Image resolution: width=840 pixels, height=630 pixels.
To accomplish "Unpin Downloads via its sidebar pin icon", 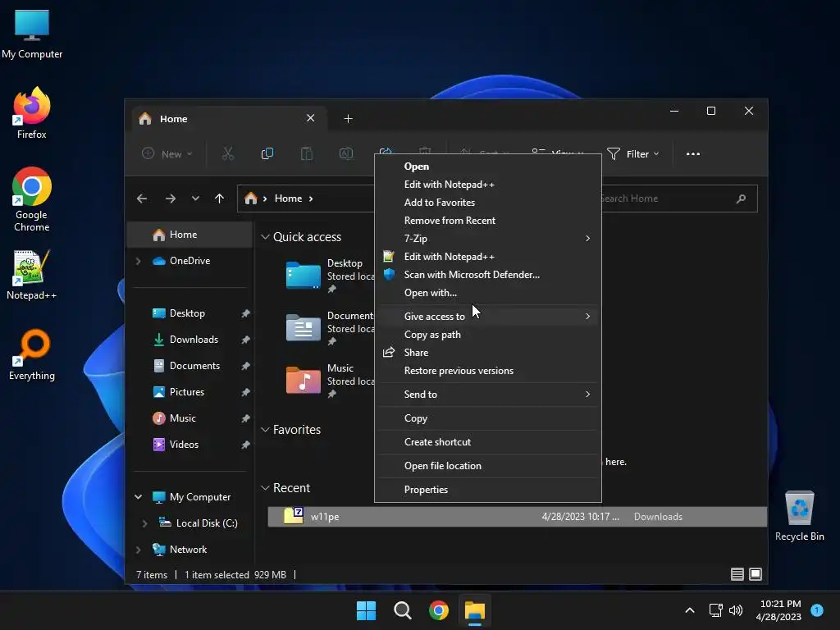I will (245, 340).
